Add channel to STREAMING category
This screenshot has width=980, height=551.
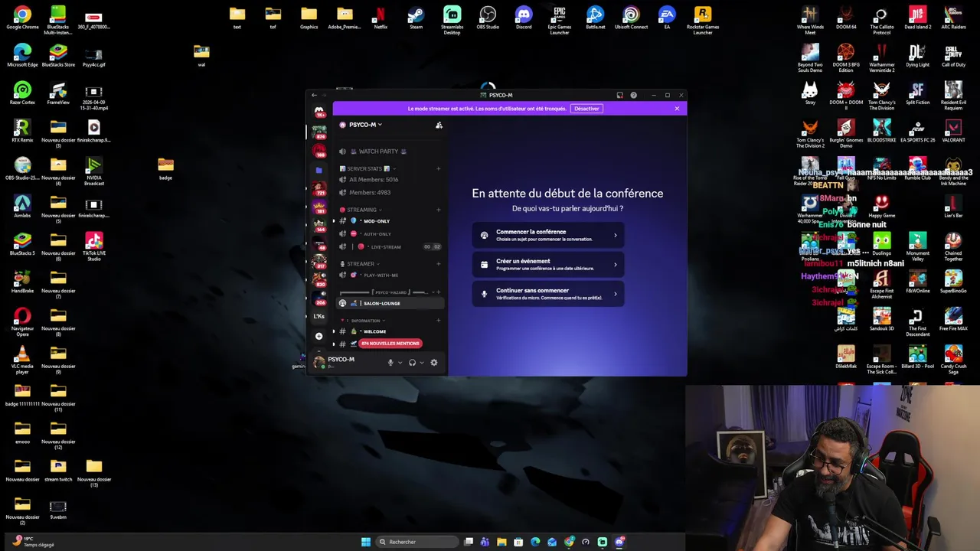[439, 210]
